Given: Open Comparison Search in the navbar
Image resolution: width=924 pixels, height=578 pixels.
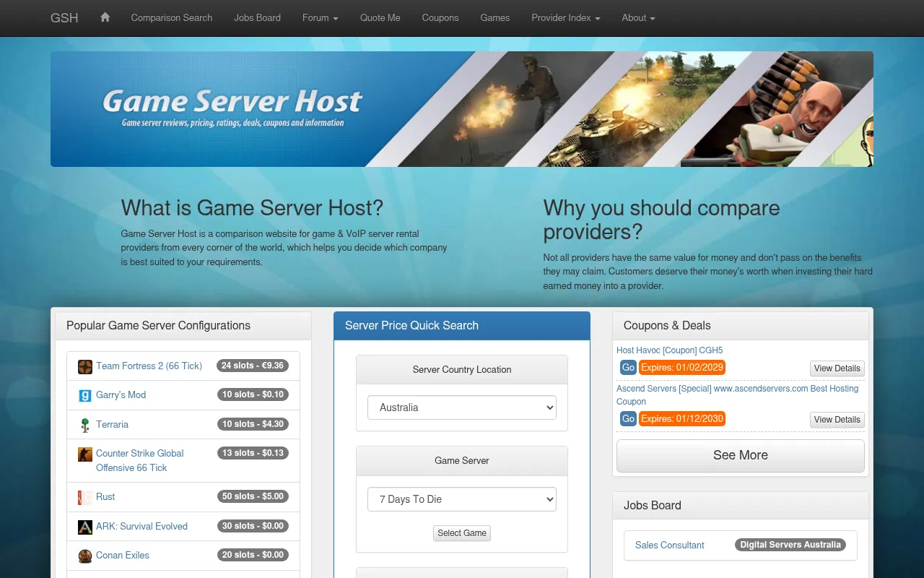Looking at the screenshot, I should coord(172,17).
